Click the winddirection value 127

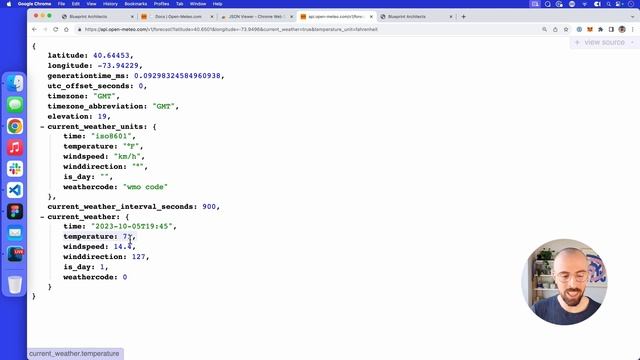[x=139, y=257]
